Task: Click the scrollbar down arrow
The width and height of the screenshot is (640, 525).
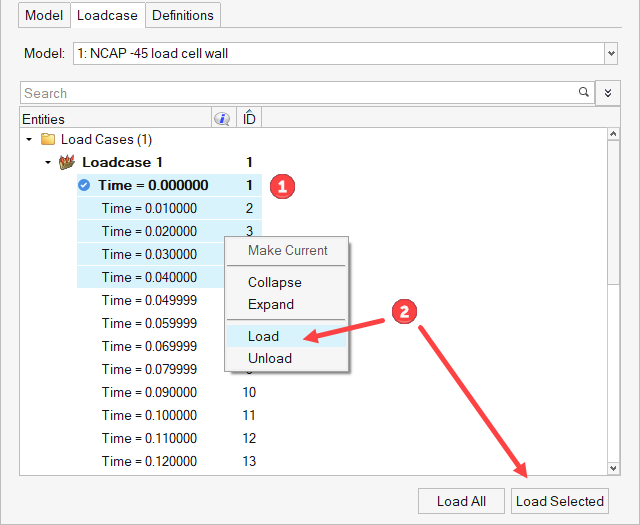Action: coord(613,468)
